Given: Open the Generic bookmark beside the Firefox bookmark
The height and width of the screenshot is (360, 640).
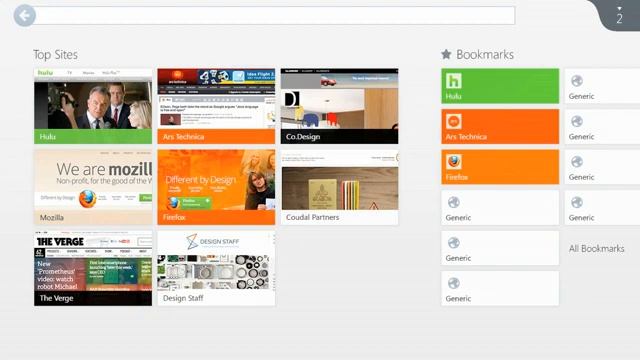Looking at the screenshot, I should point(602,167).
